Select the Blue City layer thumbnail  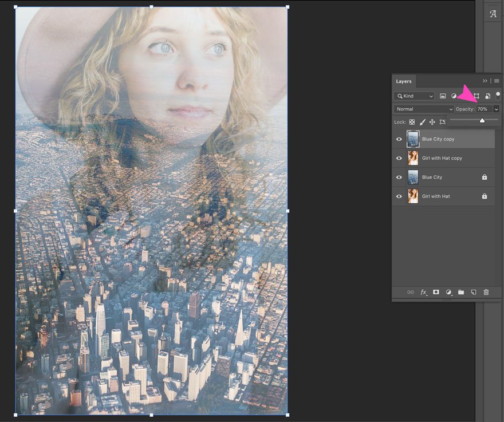412,177
